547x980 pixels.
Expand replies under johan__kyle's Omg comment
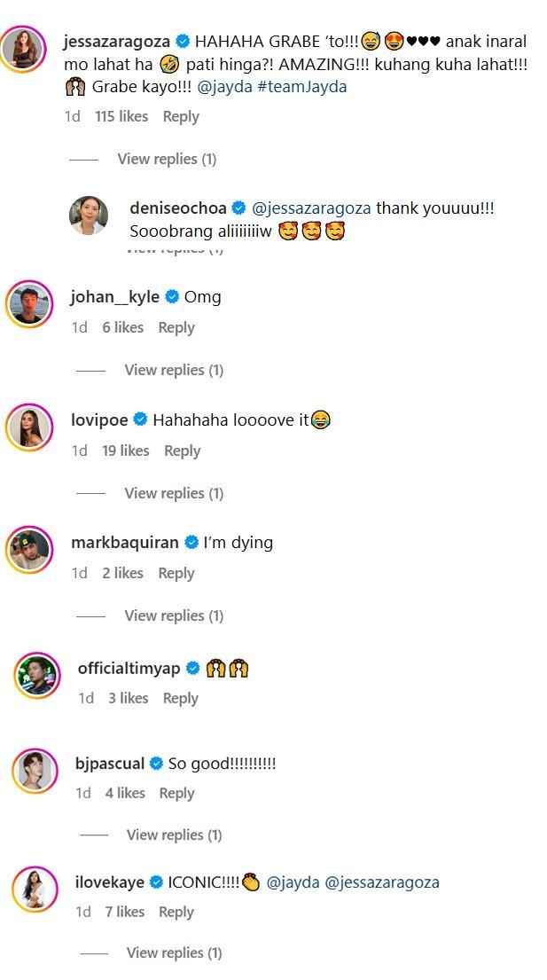(174, 370)
